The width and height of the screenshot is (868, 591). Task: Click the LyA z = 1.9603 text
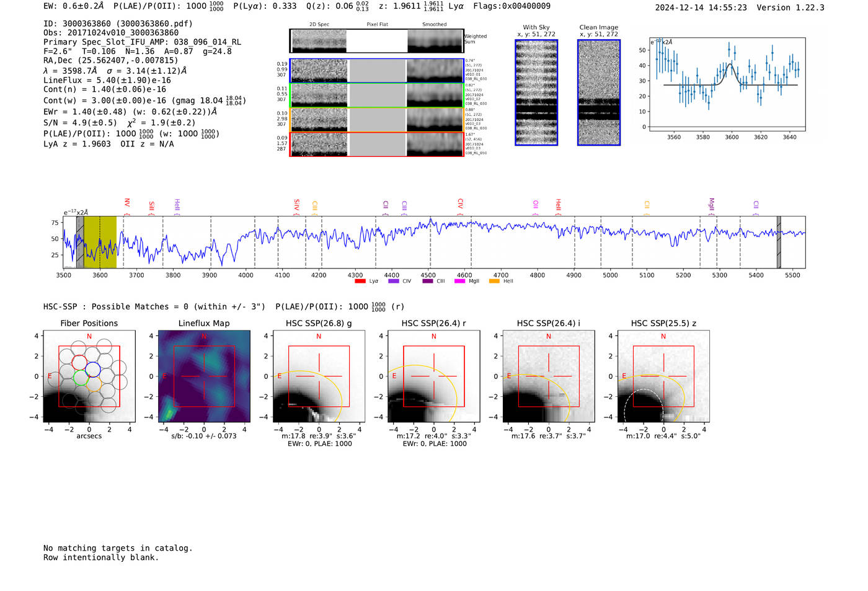[x=77, y=144]
